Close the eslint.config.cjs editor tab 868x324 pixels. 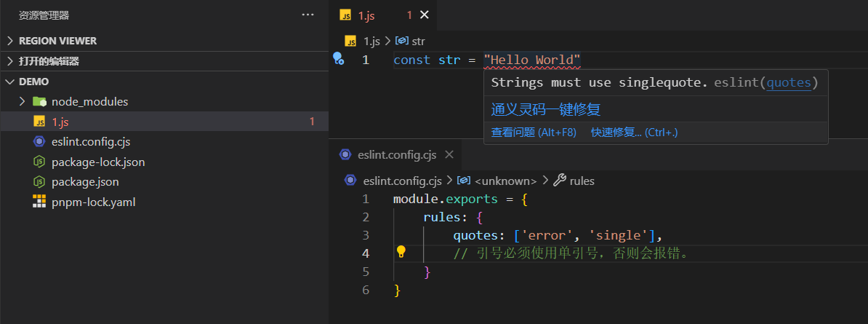449,155
